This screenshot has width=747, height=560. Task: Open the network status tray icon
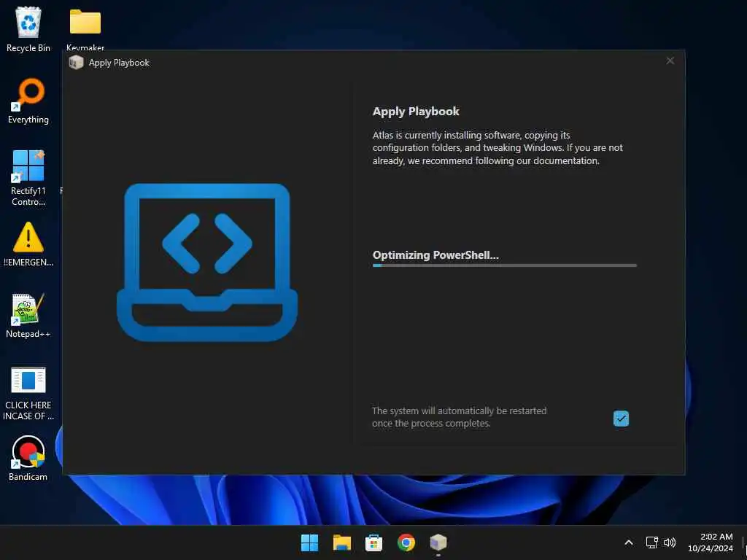click(651, 542)
